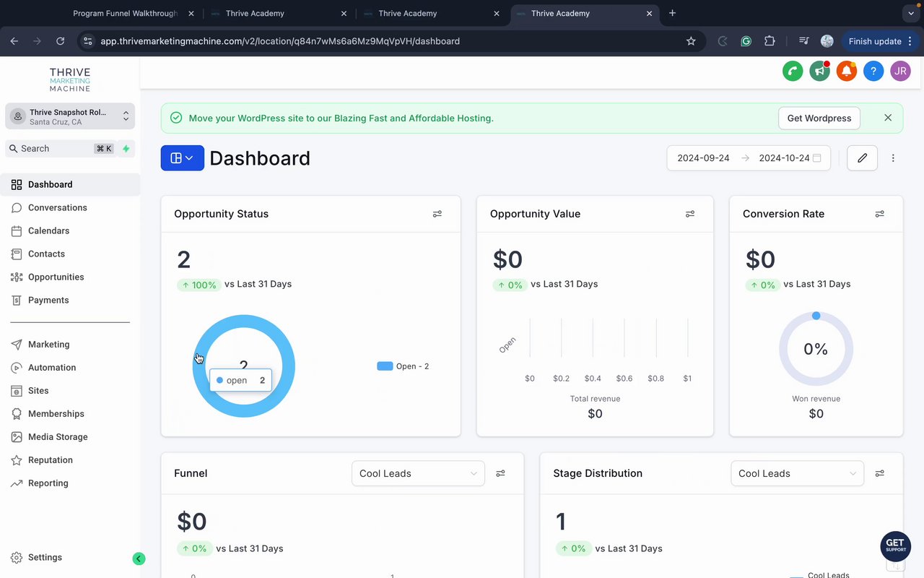Screen dimensions: 924x578
Task: Open the date range picker field
Action: [748, 158]
